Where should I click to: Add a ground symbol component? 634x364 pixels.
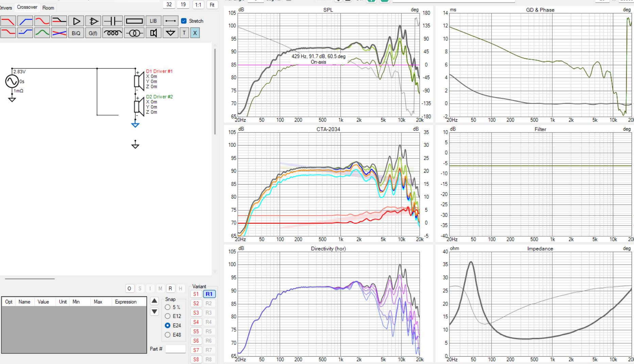(170, 33)
